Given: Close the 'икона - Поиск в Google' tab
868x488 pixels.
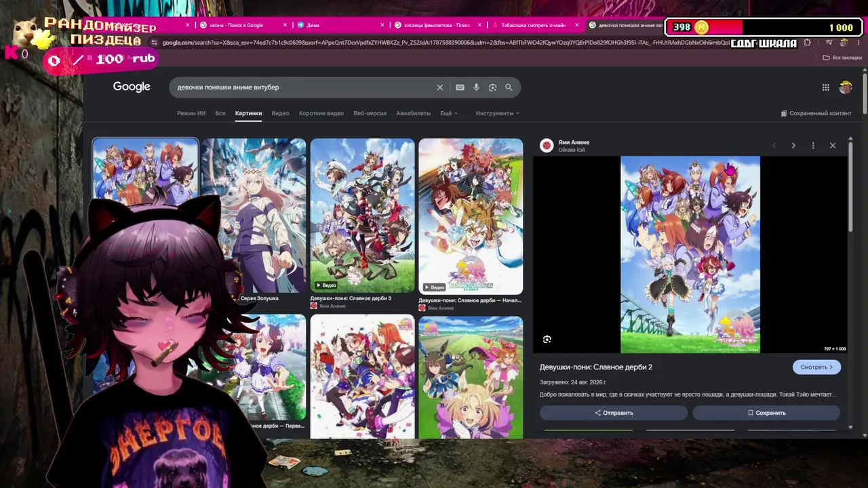Looking at the screenshot, I should point(285,25).
